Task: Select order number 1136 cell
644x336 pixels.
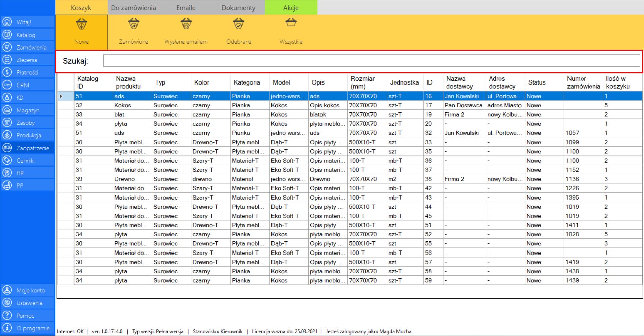Action: [x=583, y=179]
